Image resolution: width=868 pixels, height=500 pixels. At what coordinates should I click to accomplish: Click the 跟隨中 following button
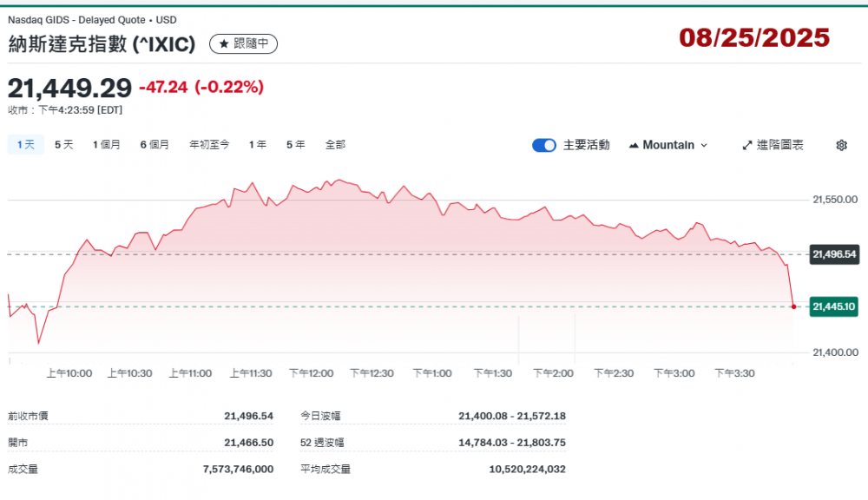[244, 43]
